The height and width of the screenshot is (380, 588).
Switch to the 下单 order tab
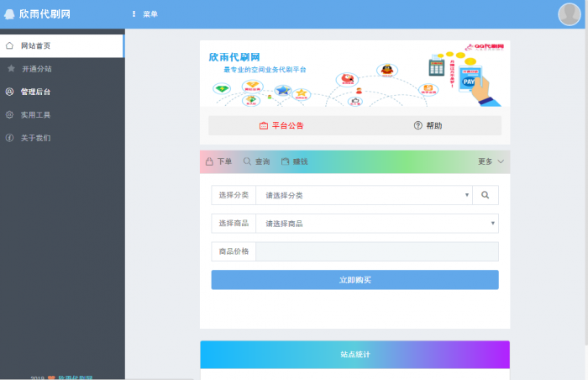[x=218, y=161]
